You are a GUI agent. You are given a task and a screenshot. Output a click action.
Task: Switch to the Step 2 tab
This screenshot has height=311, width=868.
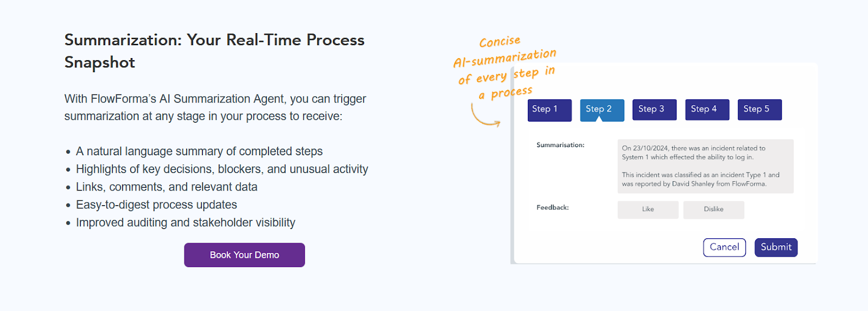click(602, 110)
